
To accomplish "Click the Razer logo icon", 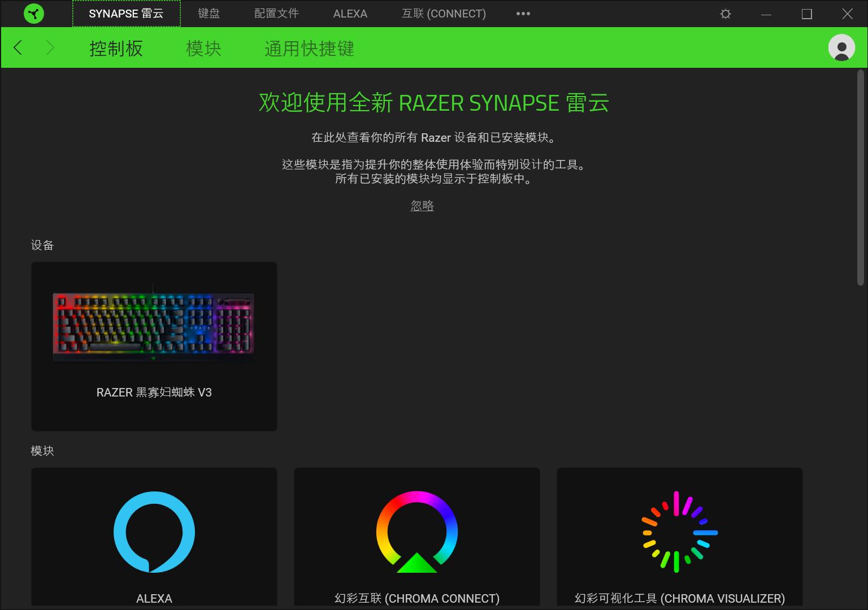I will [x=34, y=14].
